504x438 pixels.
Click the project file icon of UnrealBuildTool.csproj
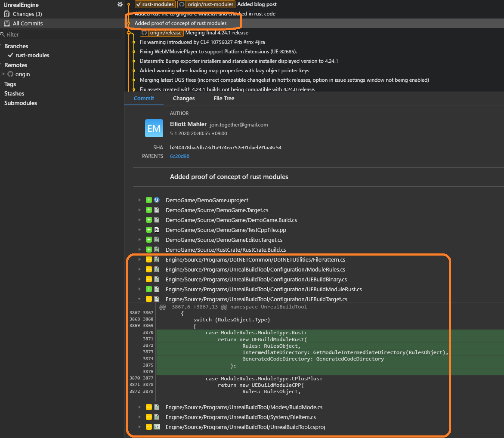click(157, 427)
